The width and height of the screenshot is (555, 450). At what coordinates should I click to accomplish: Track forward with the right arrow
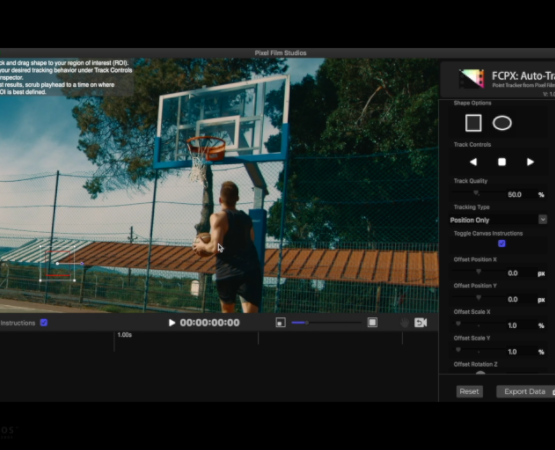point(530,162)
